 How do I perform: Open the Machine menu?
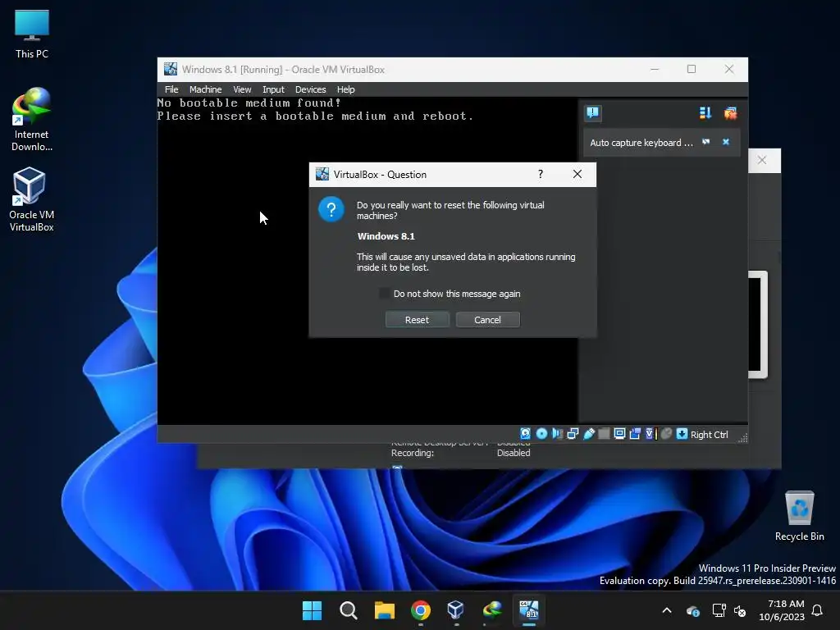coord(205,89)
